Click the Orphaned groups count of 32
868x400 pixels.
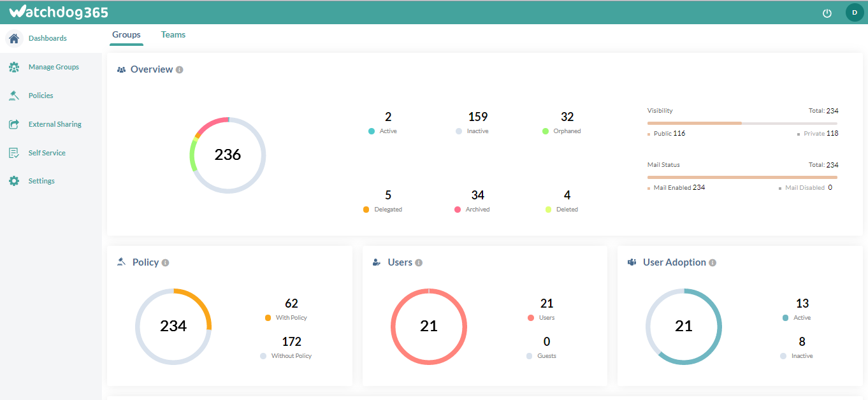[x=567, y=117]
